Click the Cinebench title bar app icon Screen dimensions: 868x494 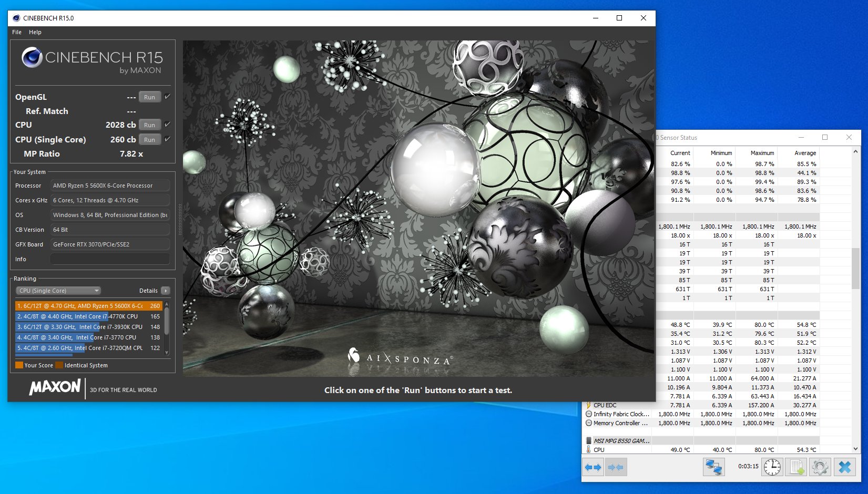(x=16, y=18)
